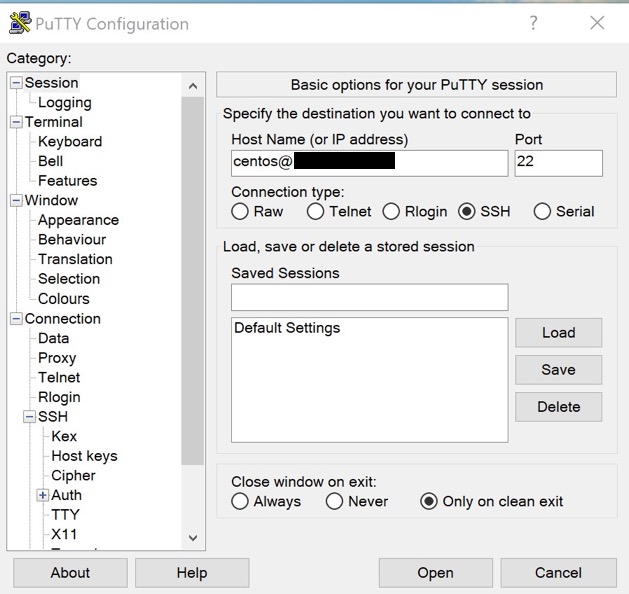Collapse the SSH tree node
This screenshot has width=629, height=594.
(29, 417)
